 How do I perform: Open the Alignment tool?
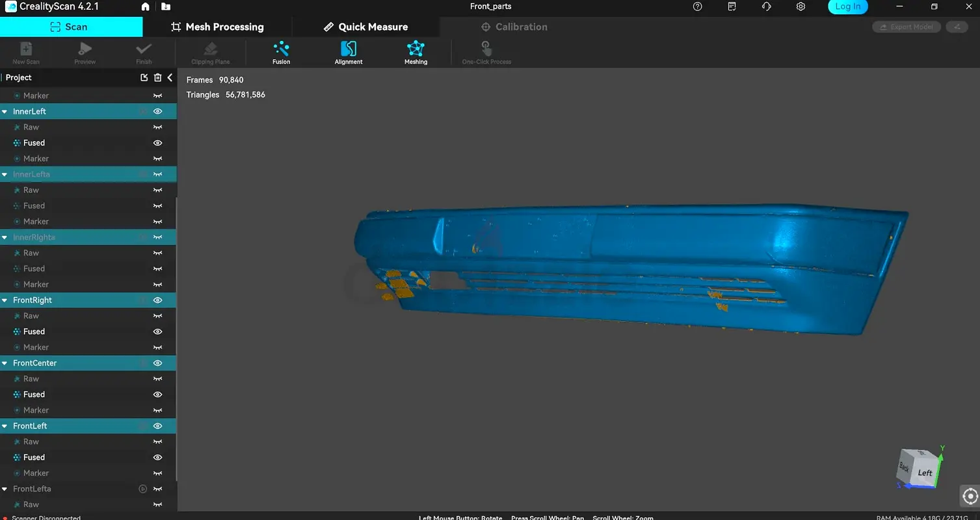[349, 53]
